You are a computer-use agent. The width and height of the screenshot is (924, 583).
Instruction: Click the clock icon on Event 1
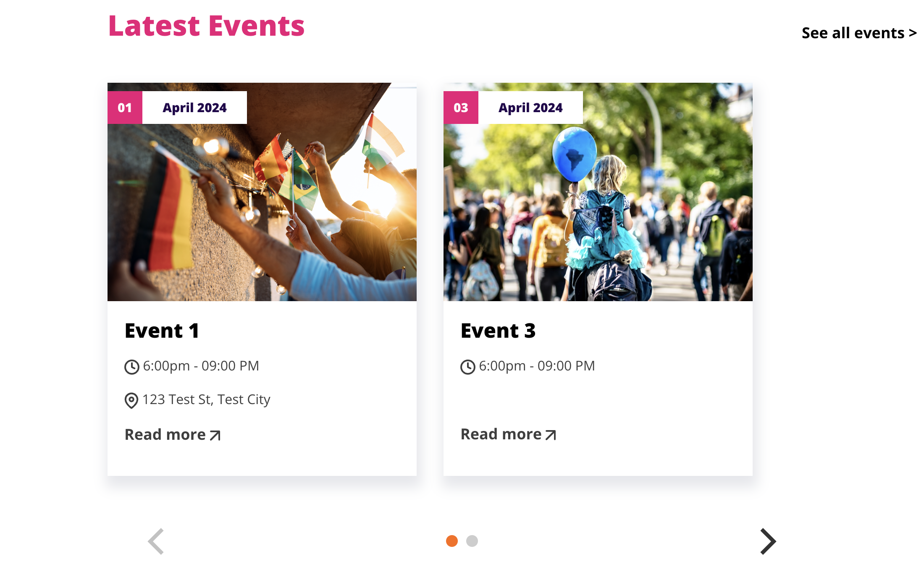click(x=131, y=367)
